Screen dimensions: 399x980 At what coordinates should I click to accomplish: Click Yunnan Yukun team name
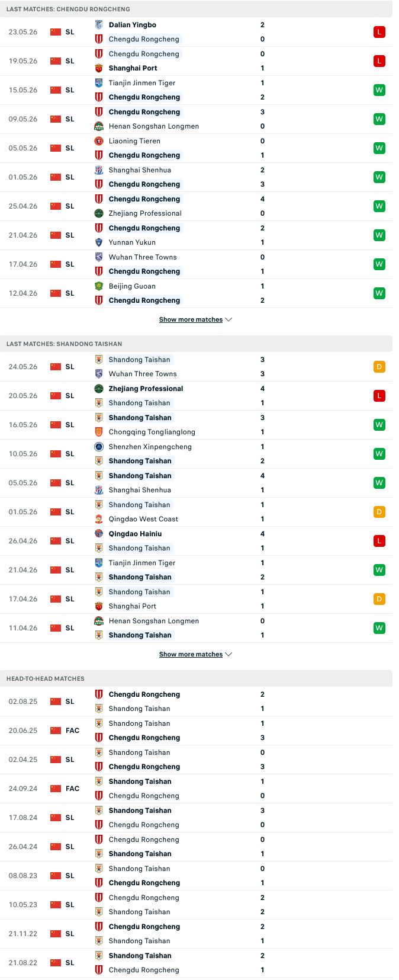coord(133,242)
